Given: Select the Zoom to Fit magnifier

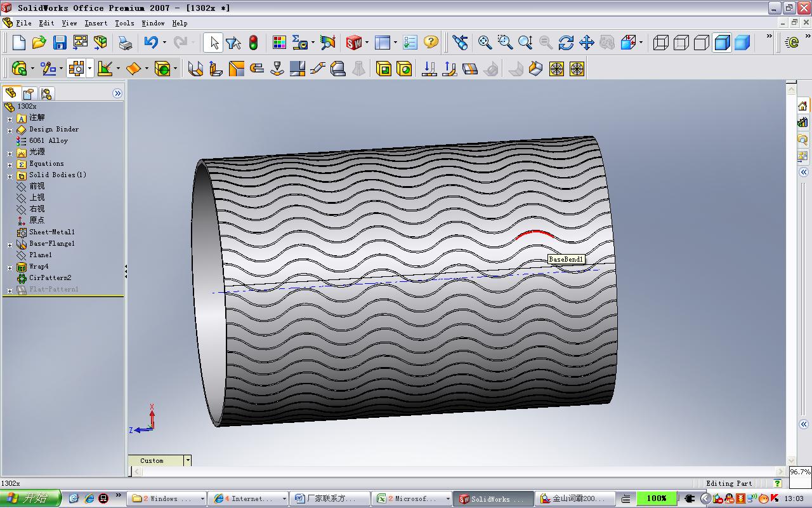Looking at the screenshot, I should tap(485, 43).
